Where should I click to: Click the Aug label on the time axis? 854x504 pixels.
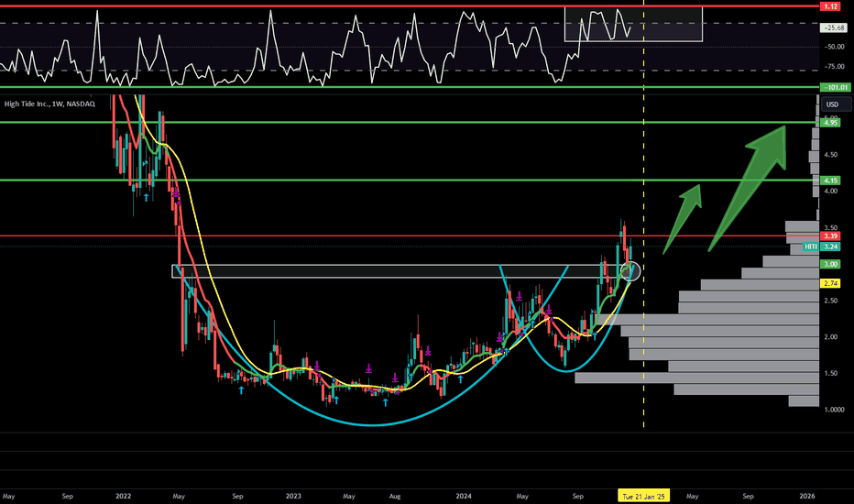tap(395, 497)
